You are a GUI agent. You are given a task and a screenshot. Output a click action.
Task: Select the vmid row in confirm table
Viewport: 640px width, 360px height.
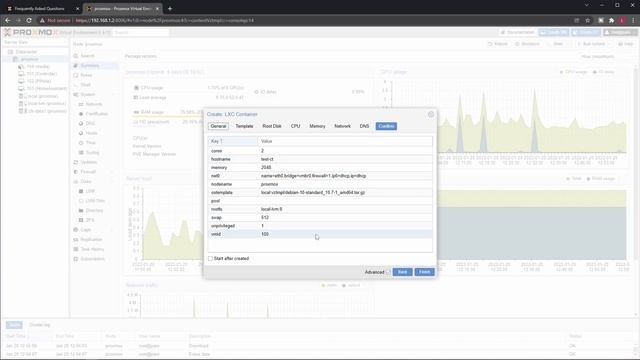click(x=320, y=234)
